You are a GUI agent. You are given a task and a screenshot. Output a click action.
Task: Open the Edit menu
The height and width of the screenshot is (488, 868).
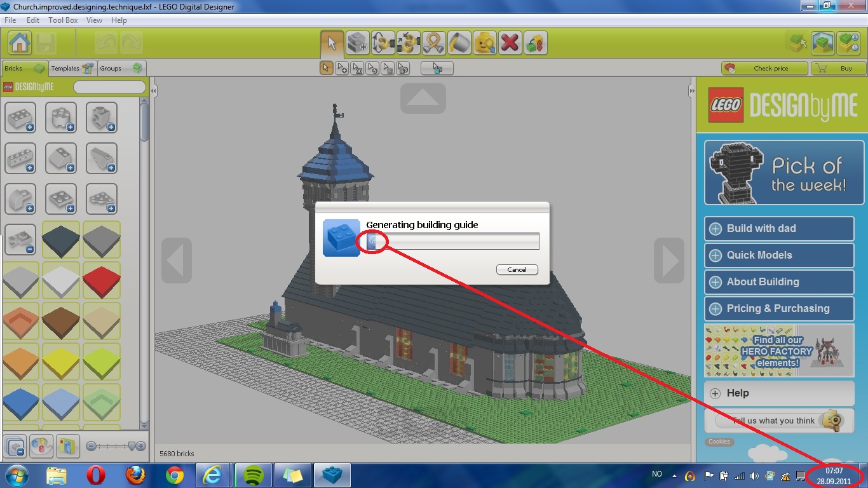coord(33,20)
